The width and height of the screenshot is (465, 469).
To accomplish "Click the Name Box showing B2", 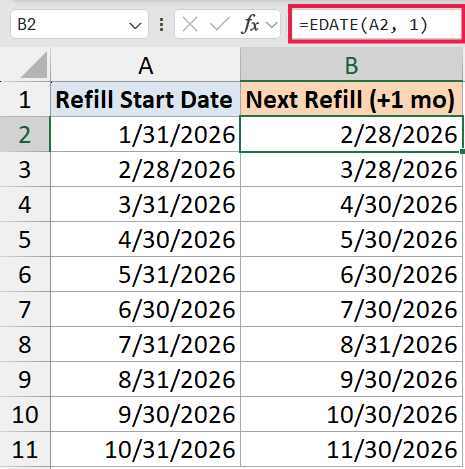I will tap(79, 24).
